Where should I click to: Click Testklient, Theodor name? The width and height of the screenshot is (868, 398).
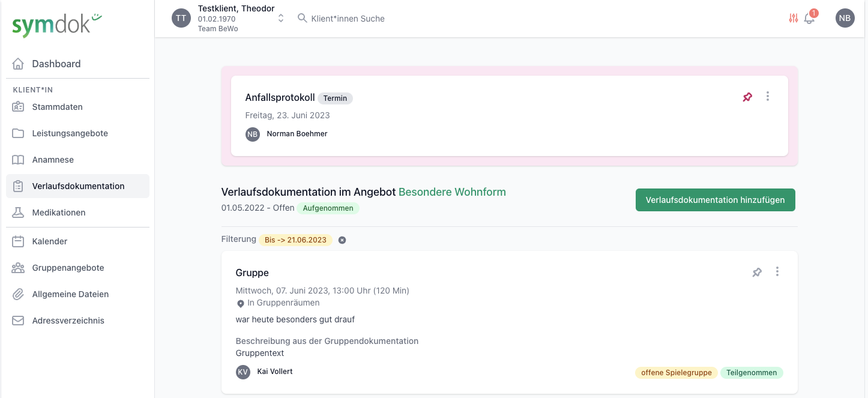point(236,8)
